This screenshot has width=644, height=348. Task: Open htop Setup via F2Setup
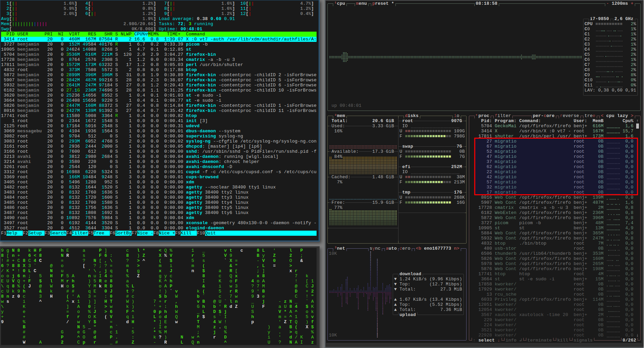click(x=33, y=233)
